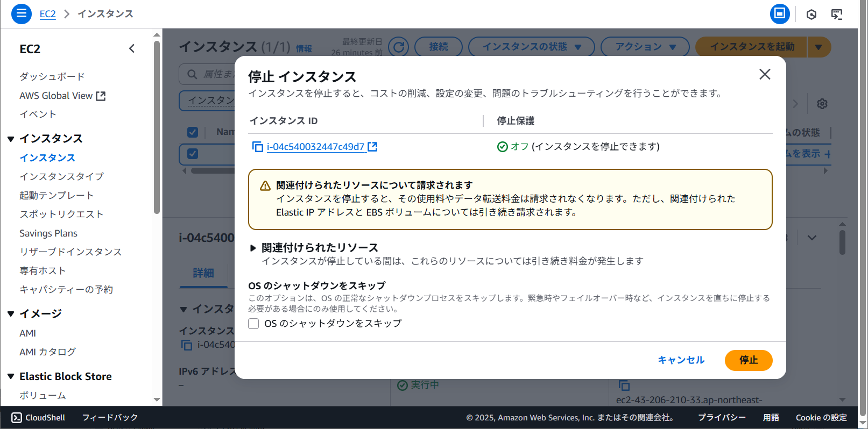Copy the instance ID in the dialog
This screenshot has width=868, height=429.
point(258,147)
